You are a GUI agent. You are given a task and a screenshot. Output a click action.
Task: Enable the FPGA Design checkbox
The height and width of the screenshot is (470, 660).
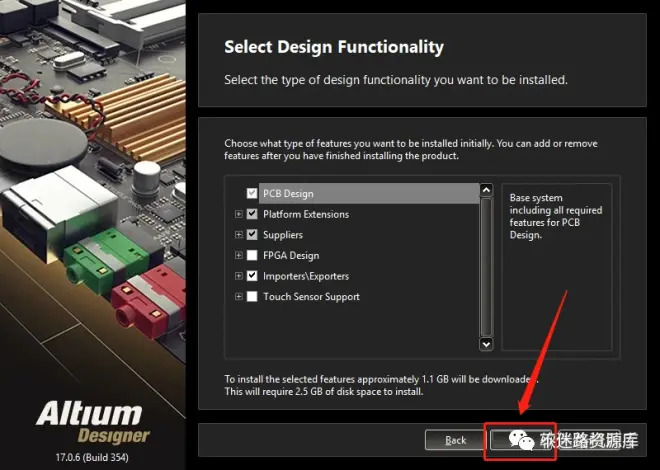click(x=252, y=255)
